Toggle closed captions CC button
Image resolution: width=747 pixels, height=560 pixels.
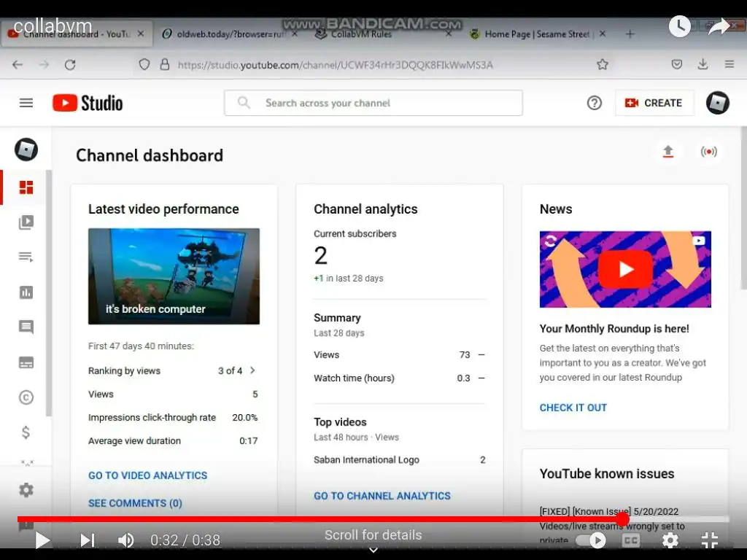click(631, 540)
